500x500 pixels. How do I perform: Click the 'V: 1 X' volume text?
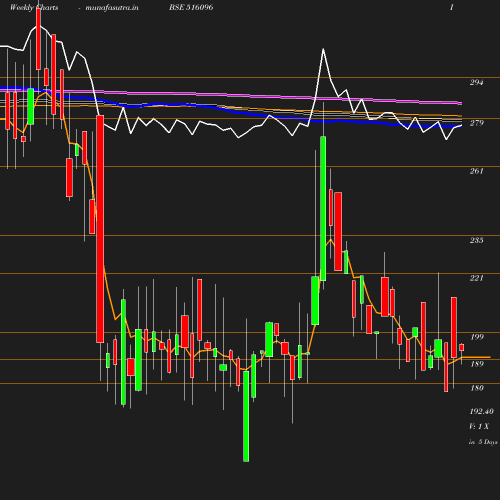click(479, 426)
